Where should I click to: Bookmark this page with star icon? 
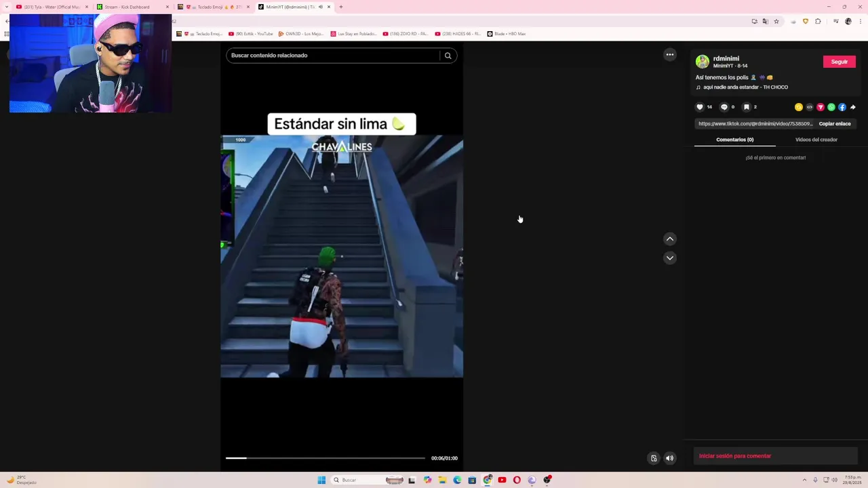pos(776,21)
